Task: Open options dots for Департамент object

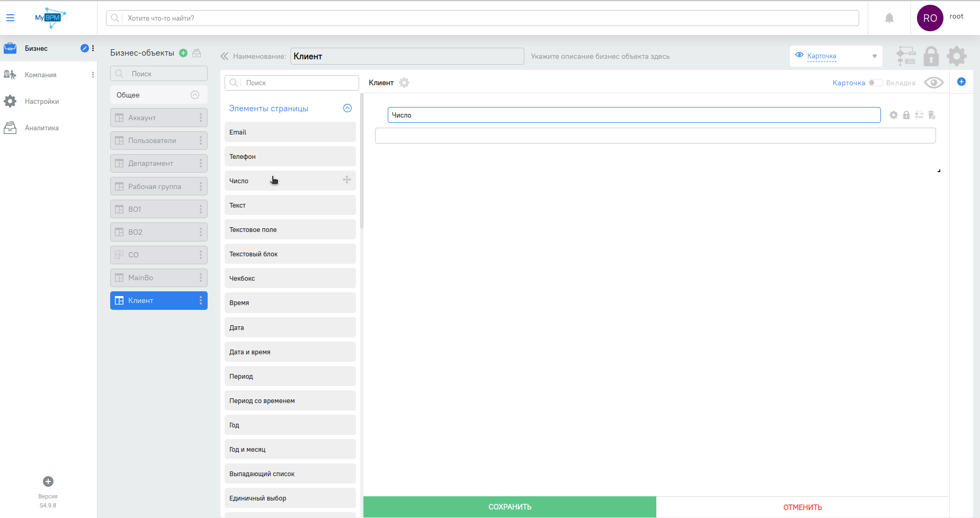Action: tap(201, 163)
